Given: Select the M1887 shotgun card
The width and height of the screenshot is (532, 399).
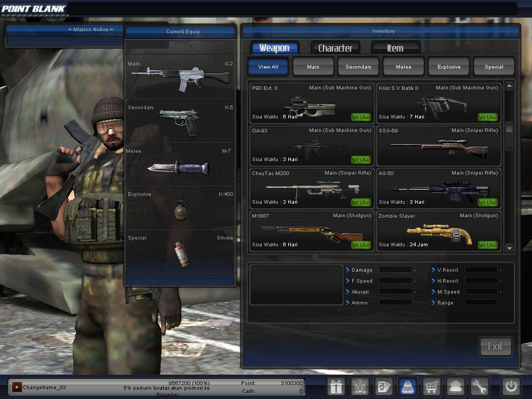Looking at the screenshot, I should (x=312, y=231).
